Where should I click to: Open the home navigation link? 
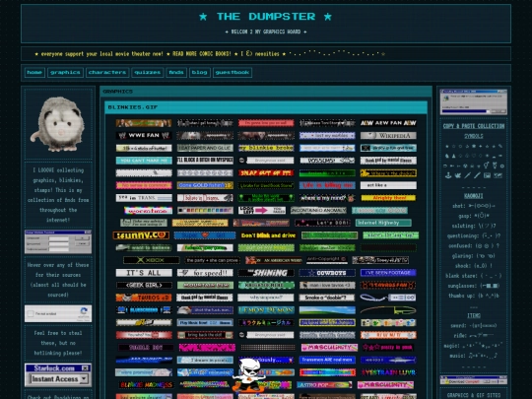point(34,72)
